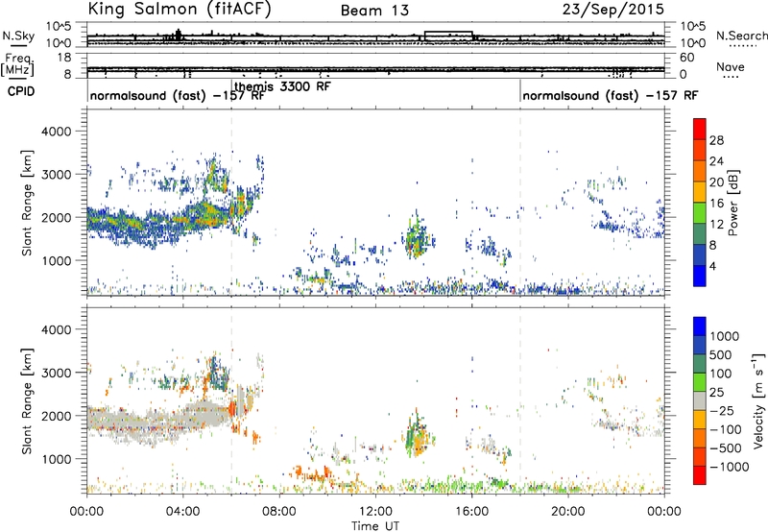
Task: Click Slant Range [km] label of the Velocity panel
Action: (27, 400)
